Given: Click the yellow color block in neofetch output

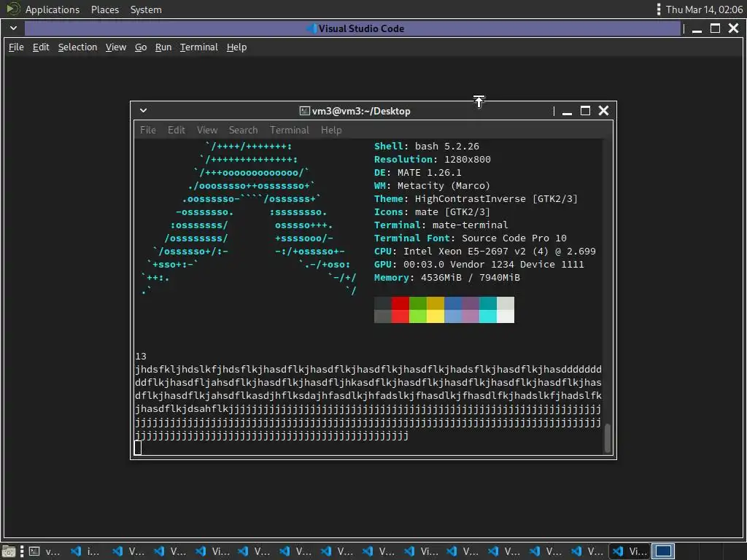Looking at the screenshot, I should [x=436, y=309].
